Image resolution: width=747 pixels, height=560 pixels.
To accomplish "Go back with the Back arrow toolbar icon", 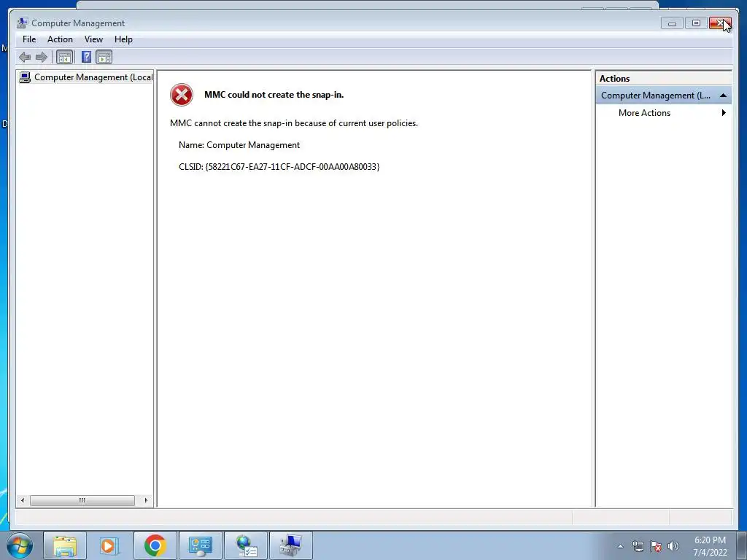I will pos(25,58).
